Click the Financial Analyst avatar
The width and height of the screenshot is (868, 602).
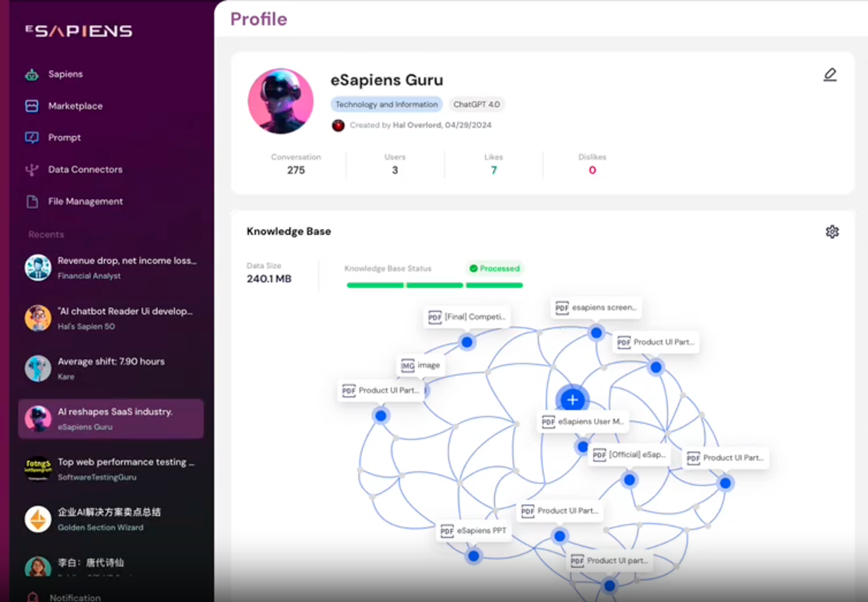click(38, 268)
